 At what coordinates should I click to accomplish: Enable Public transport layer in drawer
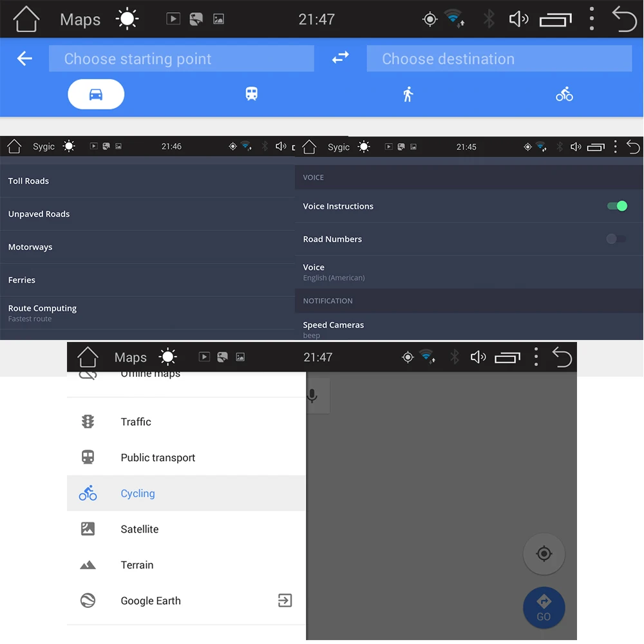187,457
